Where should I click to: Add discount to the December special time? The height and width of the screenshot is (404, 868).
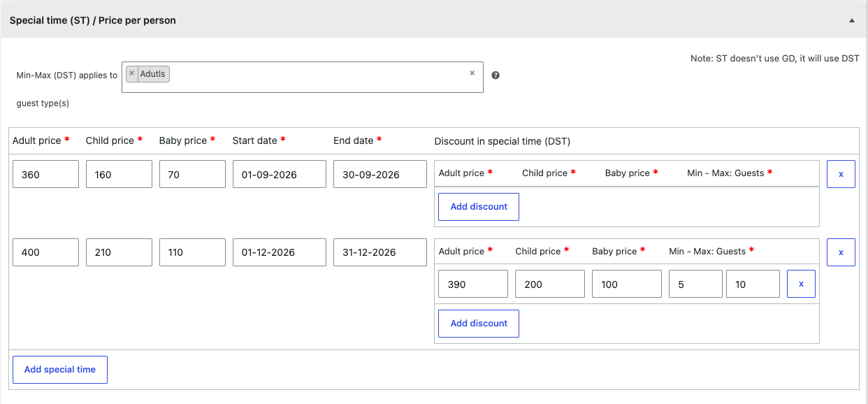pyautogui.click(x=479, y=324)
